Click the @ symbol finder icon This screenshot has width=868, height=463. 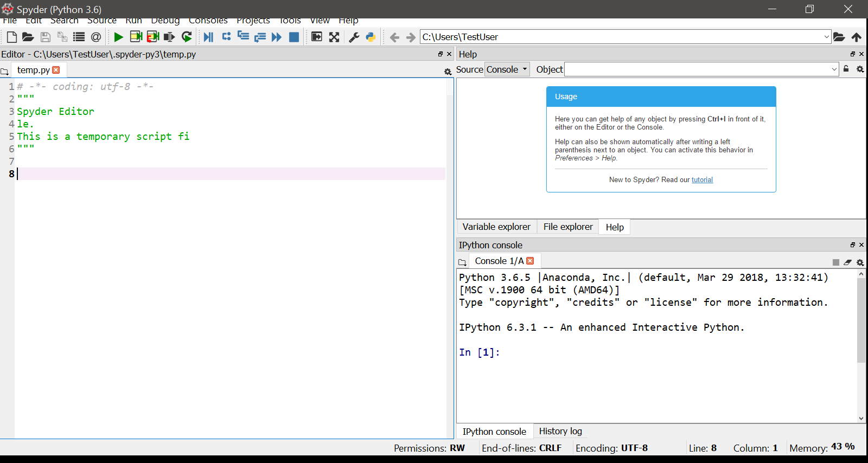[x=96, y=37]
